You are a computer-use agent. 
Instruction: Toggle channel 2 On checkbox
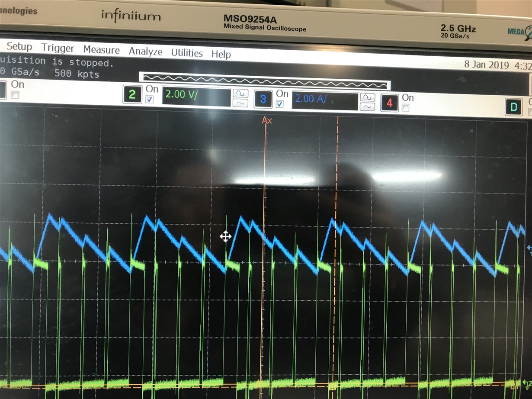(x=150, y=100)
